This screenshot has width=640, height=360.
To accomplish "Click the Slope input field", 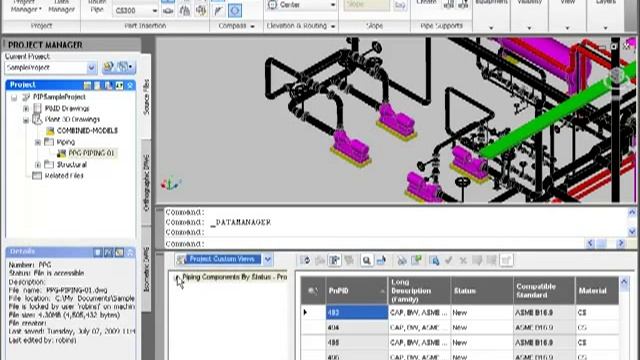I will [x=367, y=5].
